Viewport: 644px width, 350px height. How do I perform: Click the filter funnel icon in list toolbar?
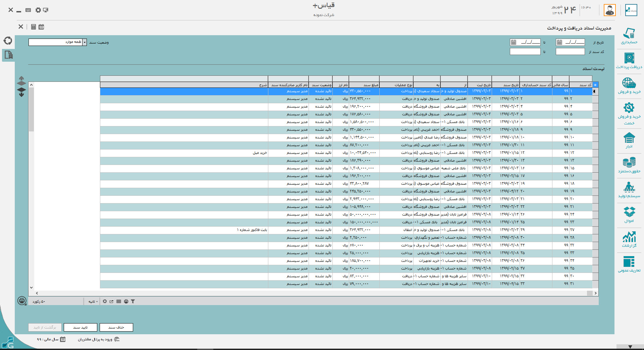click(x=133, y=301)
